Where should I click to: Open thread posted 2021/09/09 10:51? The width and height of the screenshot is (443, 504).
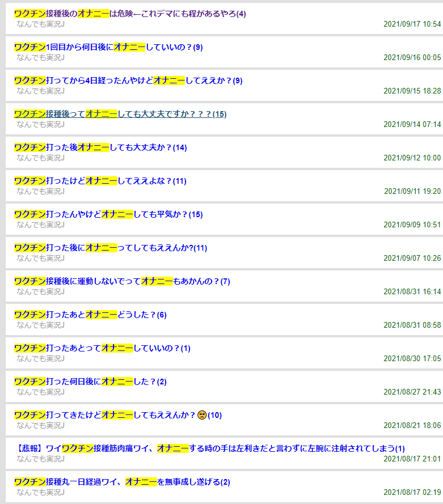click(x=108, y=214)
